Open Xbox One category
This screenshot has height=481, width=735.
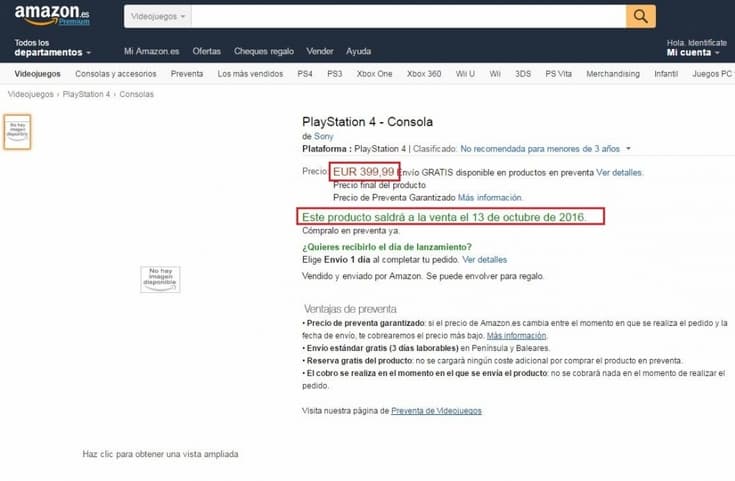click(x=375, y=74)
